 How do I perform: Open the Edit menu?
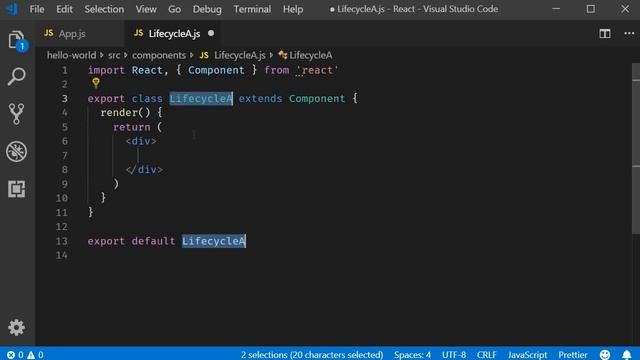coord(64,9)
